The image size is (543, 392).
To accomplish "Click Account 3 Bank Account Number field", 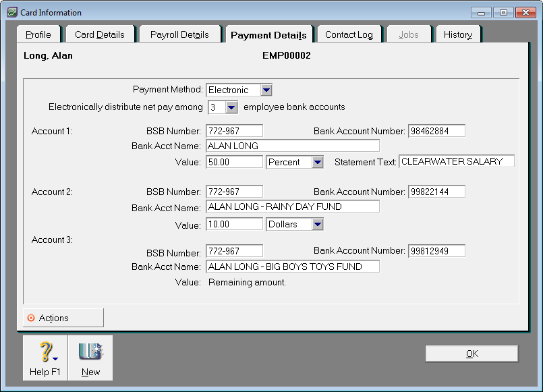I will pyautogui.click(x=436, y=251).
